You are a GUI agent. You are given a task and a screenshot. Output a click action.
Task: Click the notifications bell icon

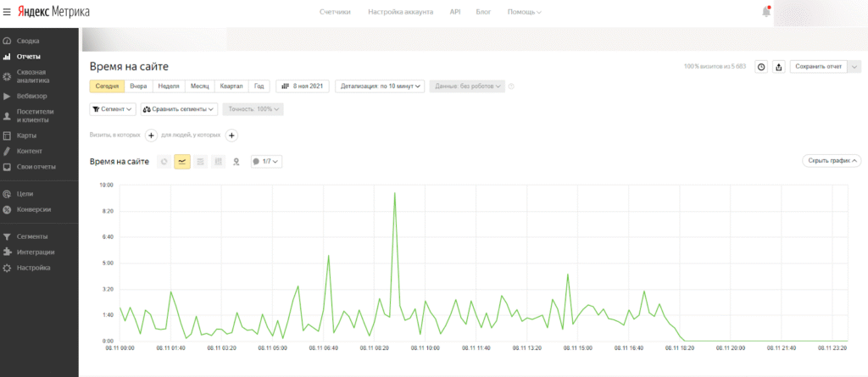[766, 12]
